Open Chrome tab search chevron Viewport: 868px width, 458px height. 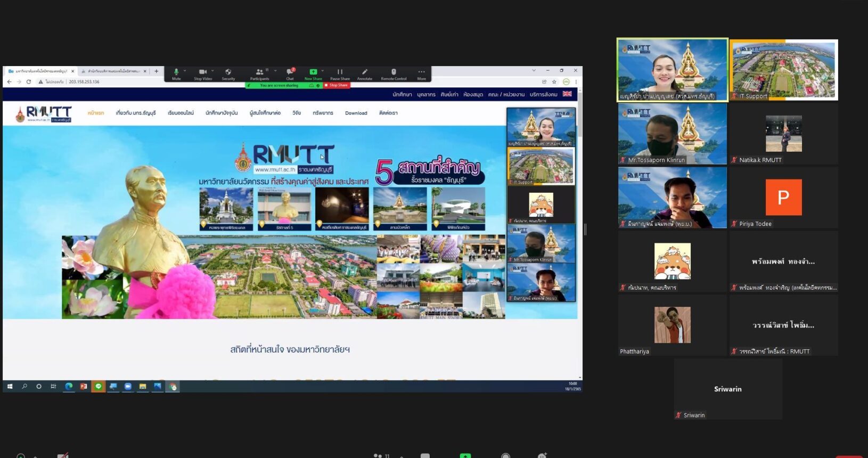[534, 70]
